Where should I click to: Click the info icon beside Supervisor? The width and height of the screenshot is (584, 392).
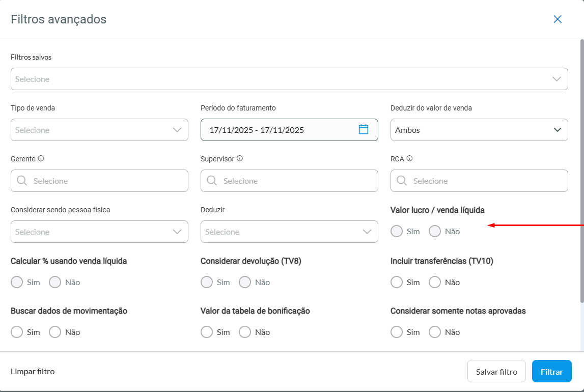click(240, 158)
